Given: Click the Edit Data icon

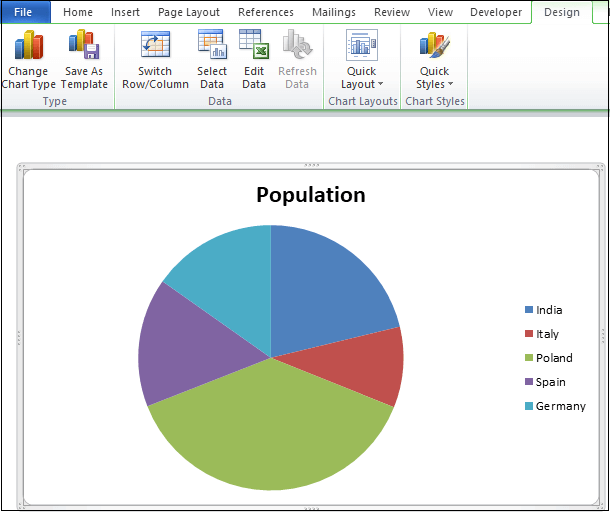Looking at the screenshot, I should [254, 46].
